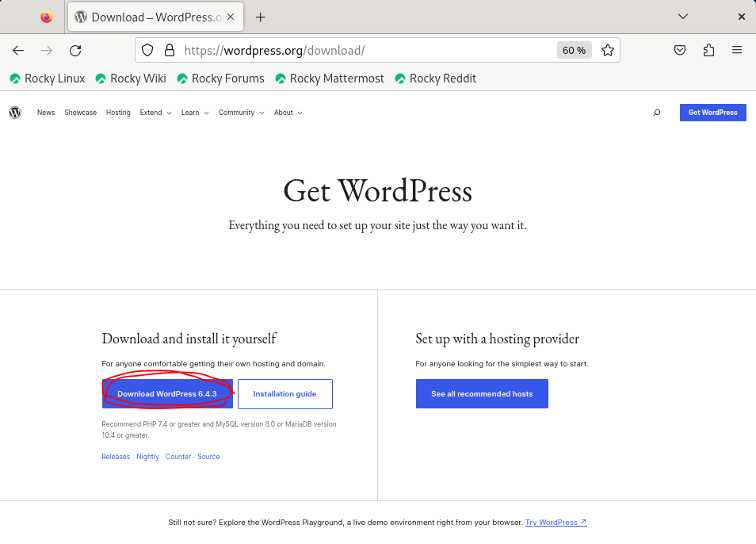Open Rocky Mattermost bookmark
The image size is (756, 544).
[330, 79]
